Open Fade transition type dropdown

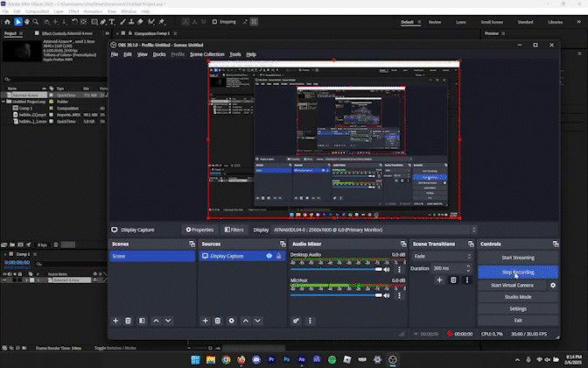[442, 256]
